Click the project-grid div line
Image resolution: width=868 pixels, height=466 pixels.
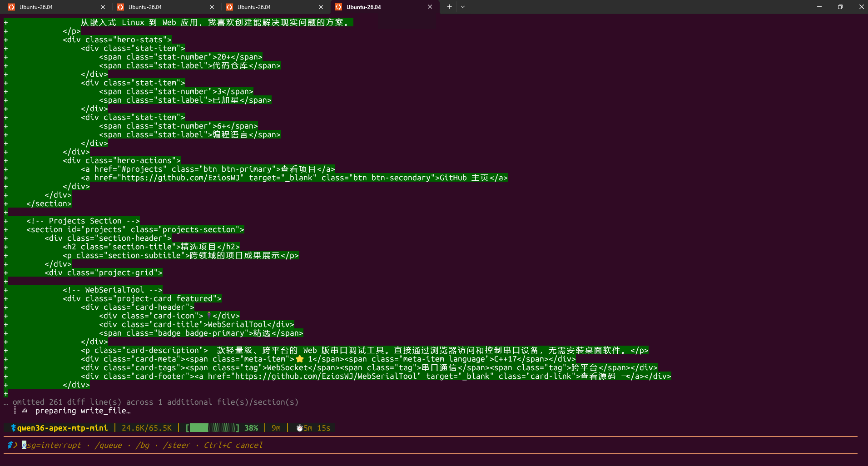[x=104, y=273]
